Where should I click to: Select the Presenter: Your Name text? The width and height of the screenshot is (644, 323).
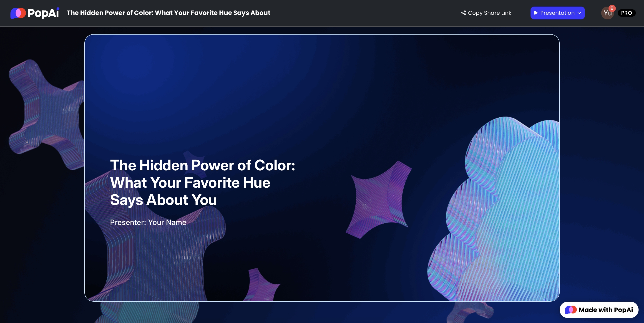coord(148,222)
